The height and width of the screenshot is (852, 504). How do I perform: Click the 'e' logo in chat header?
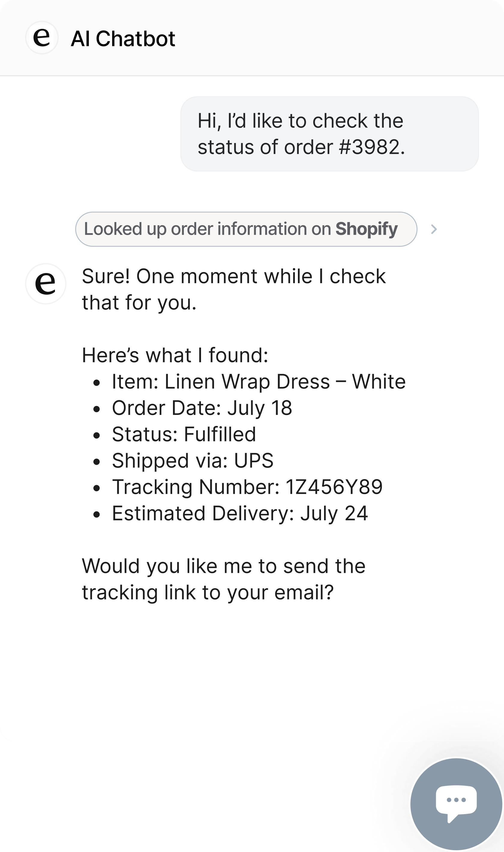(x=42, y=38)
